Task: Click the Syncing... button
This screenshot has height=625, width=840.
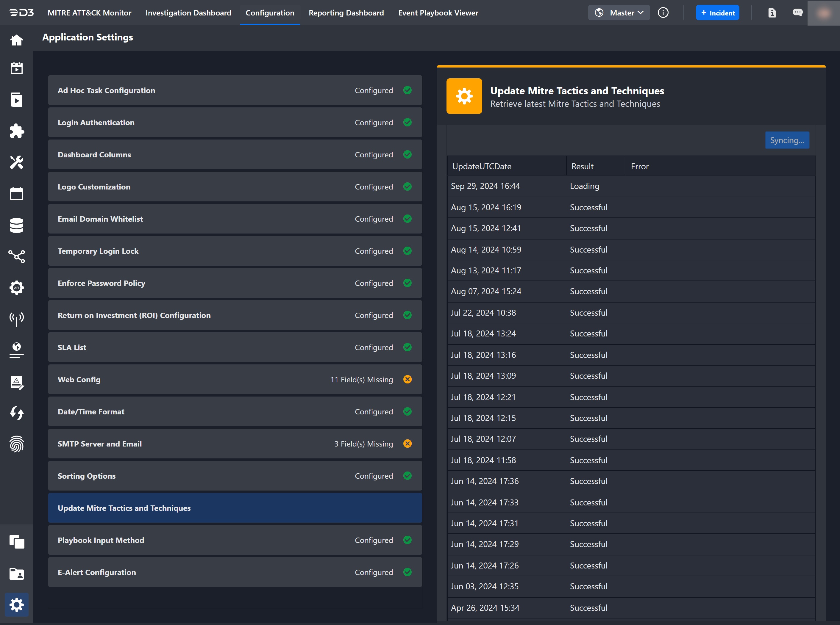Action: pos(787,140)
